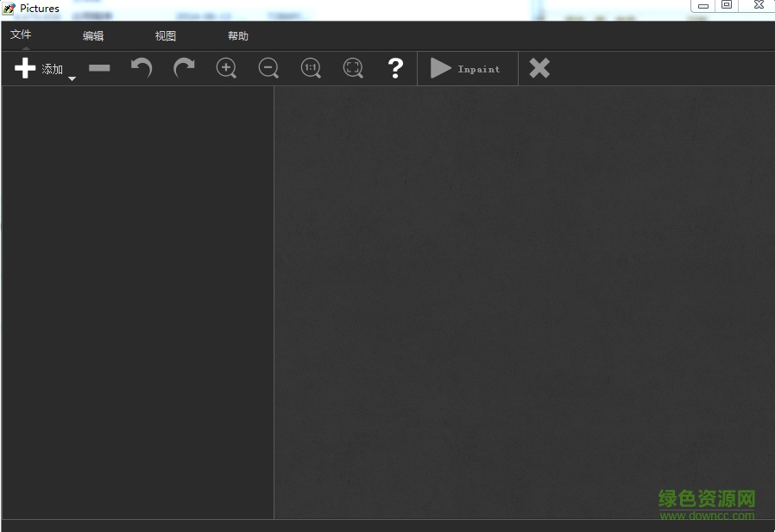Click the plus icon to add an image
775x532 pixels.
click(26, 68)
